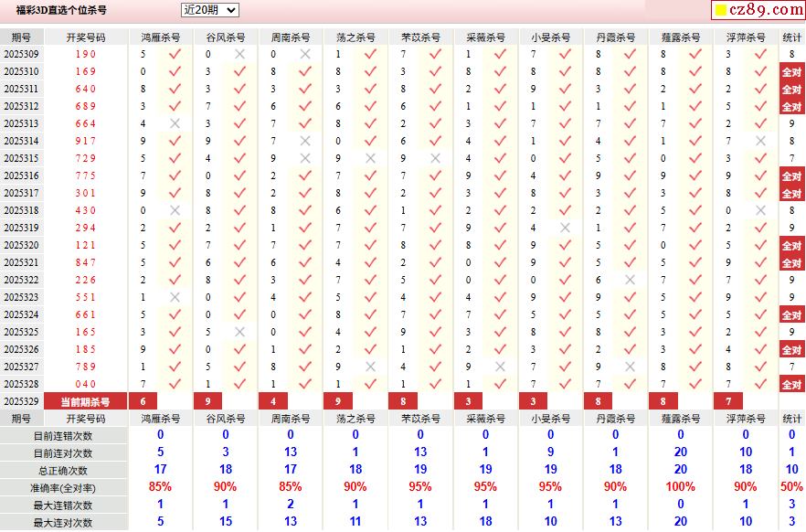Click the 目前连错次数 row label
This screenshot has width=806, height=532.
coord(63,436)
